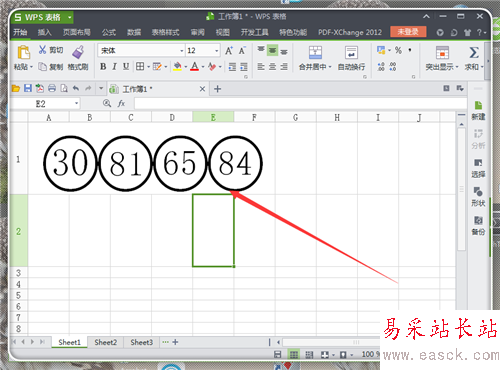The height and width of the screenshot is (370, 500).
Task: Switch to Sheet2 tab
Action: [105, 342]
